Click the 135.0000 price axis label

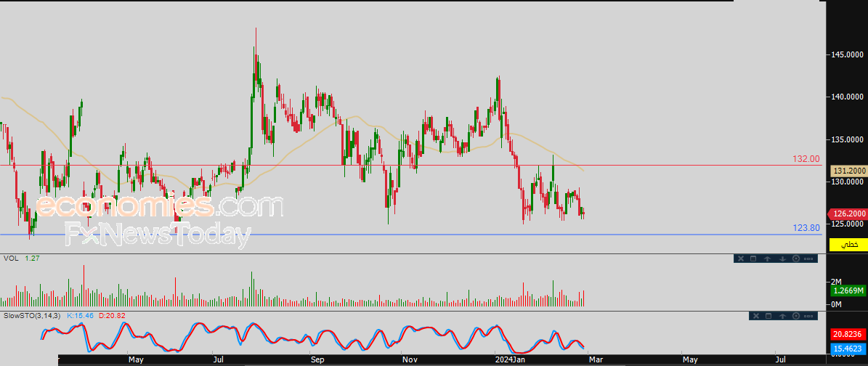point(847,139)
